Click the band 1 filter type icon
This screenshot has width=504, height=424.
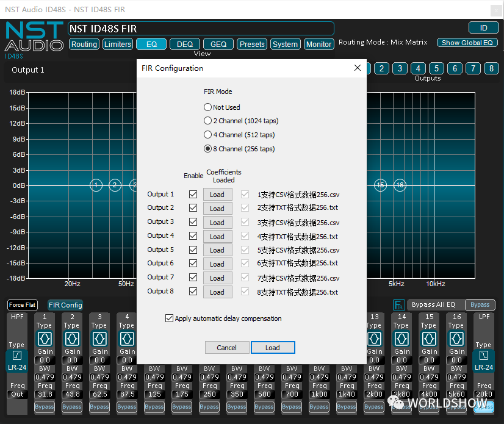click(45, 339)
